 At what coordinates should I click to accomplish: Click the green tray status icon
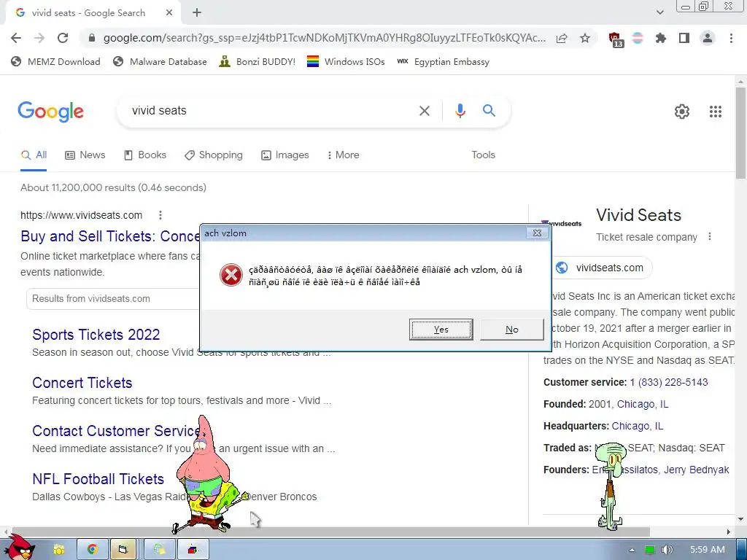click(x=650, y=550)
